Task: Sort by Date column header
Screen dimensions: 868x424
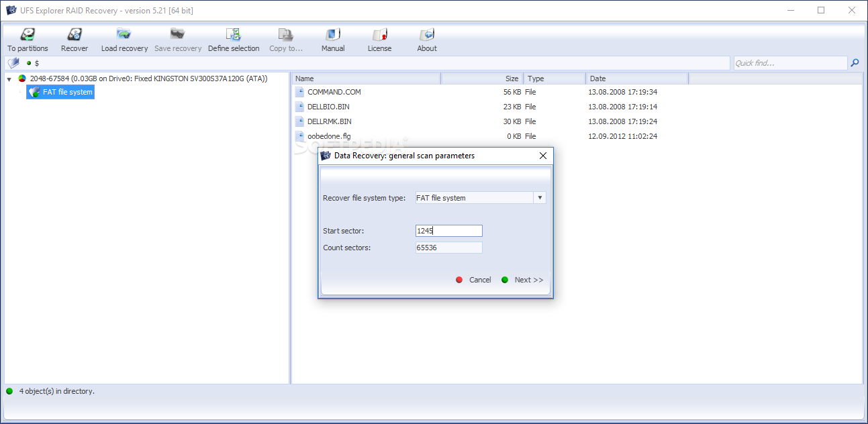Action: coord(637,78)
